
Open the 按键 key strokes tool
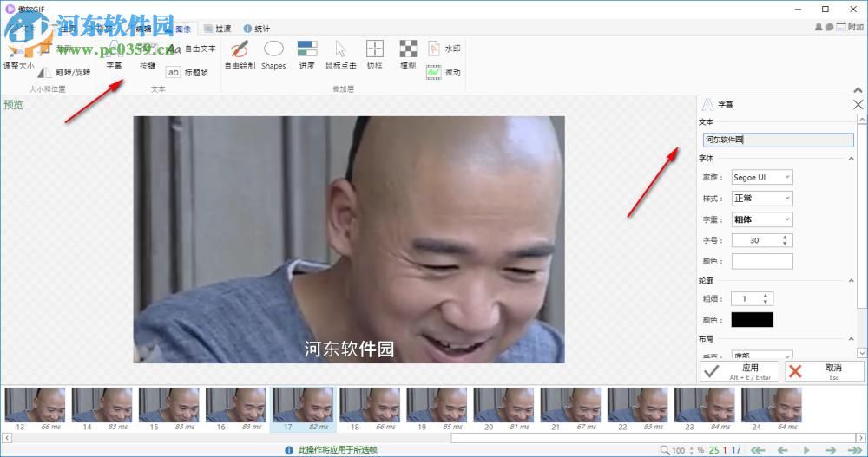point(148,55)
